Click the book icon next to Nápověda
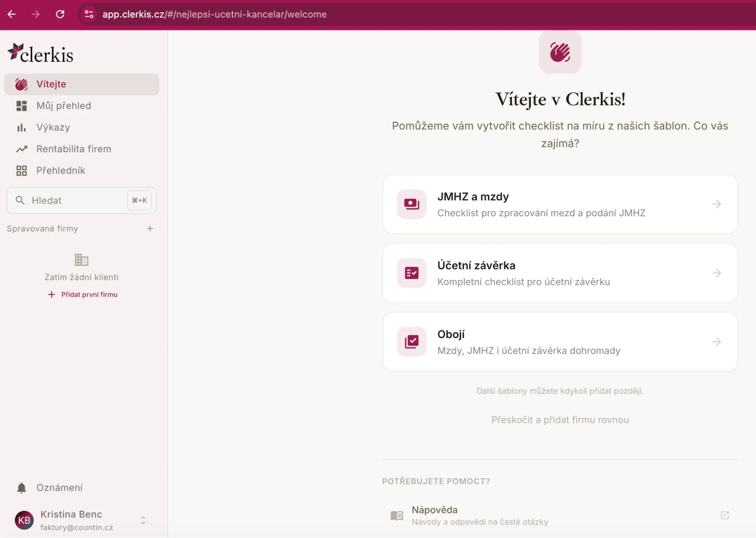The height and width of the screenshot is (538, 756). [x=397, y=516]
